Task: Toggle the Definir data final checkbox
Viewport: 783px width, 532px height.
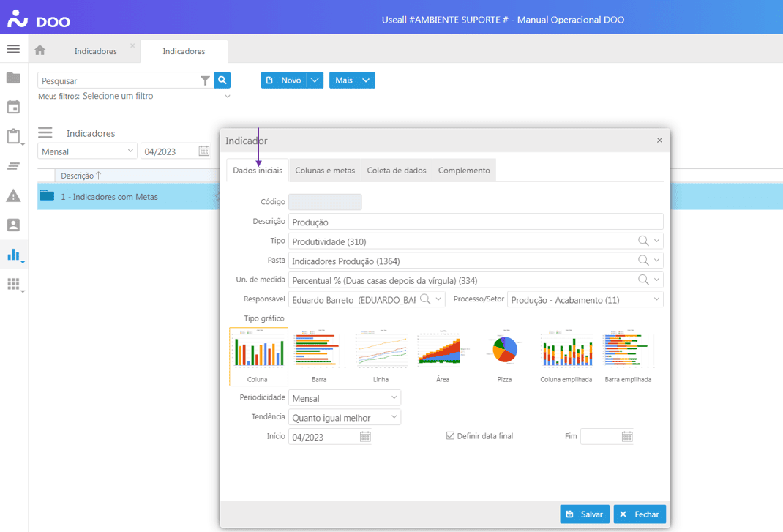Action: [x=451, y=436]
